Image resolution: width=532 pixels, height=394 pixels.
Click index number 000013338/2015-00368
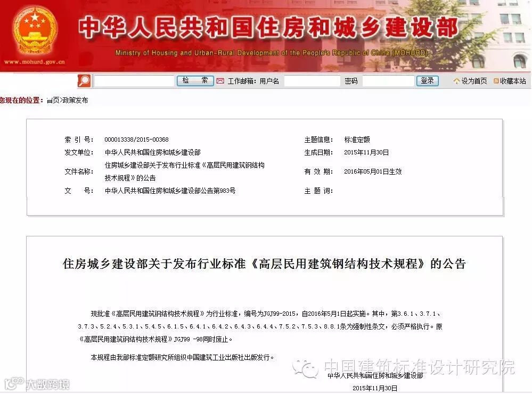(136, 139)
